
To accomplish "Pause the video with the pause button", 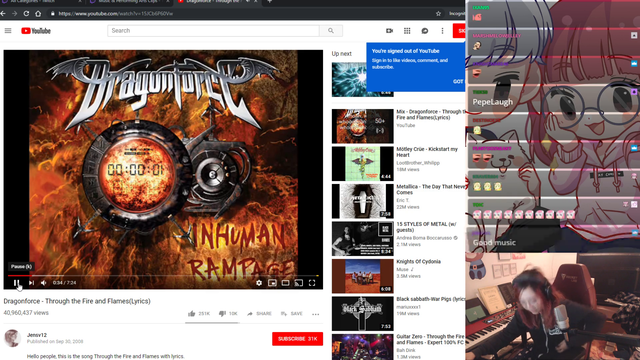I will [16, 282].
